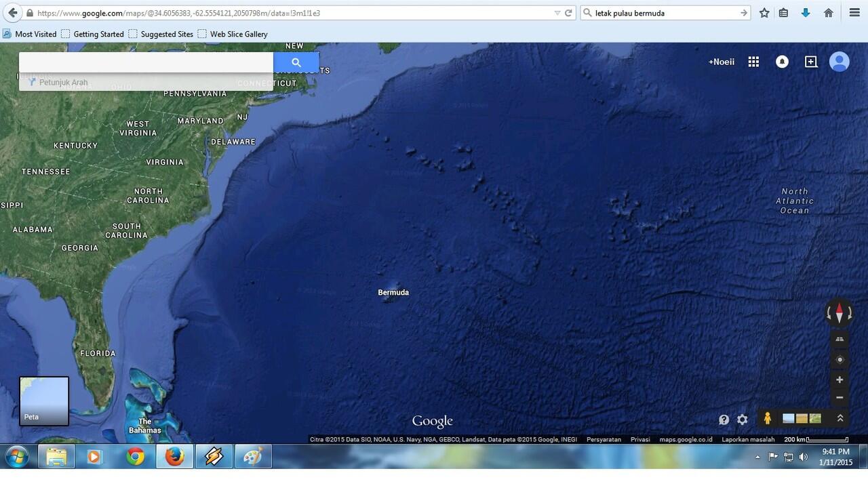Go back with the Firefox back arrow

(12, 13)
